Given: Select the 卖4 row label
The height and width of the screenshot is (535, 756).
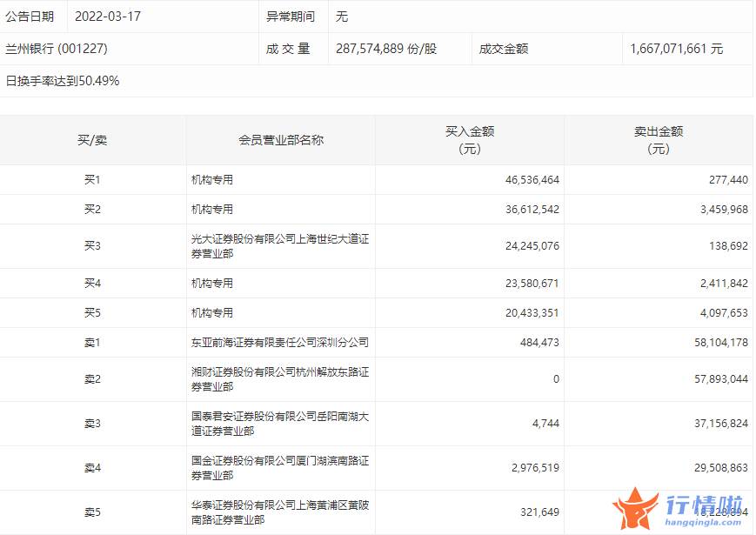Looking at the screenshot, I should pos(92,468).
